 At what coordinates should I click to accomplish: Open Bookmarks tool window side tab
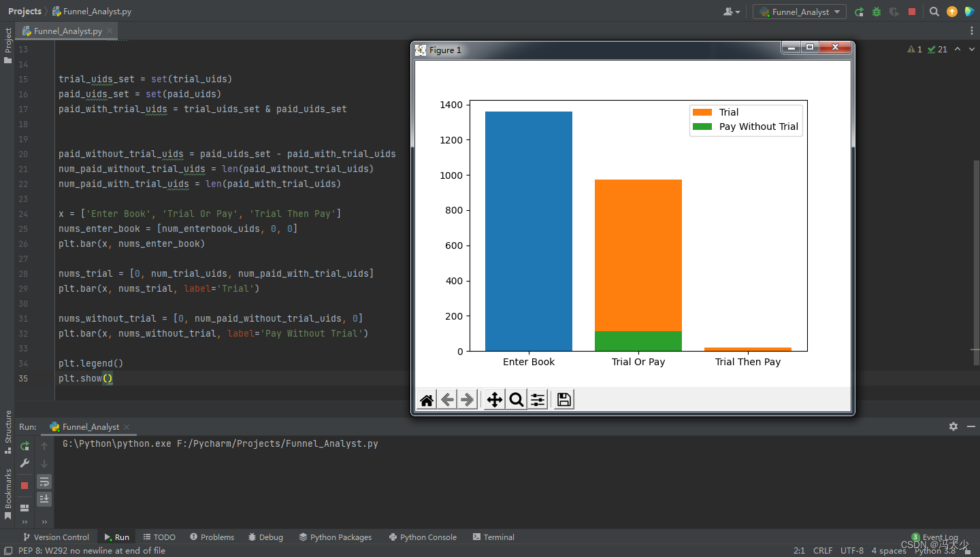pos(7,494)
